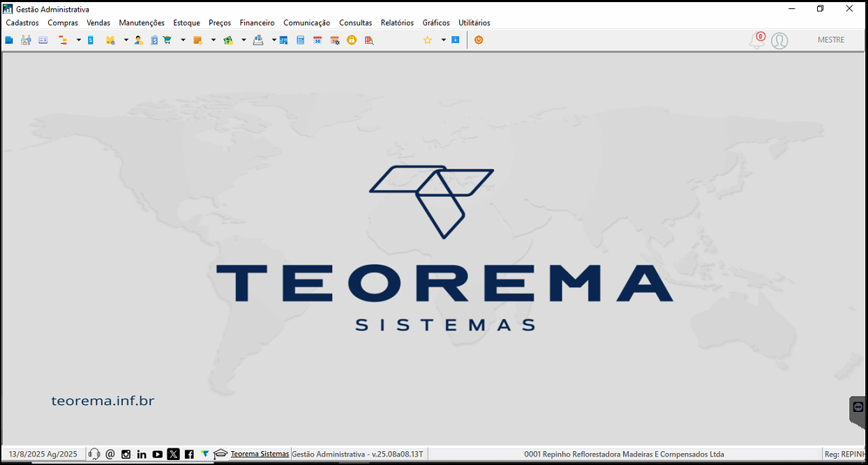868x465 pixels.
Task: Open the support headset icon
Action: point(94,454)
